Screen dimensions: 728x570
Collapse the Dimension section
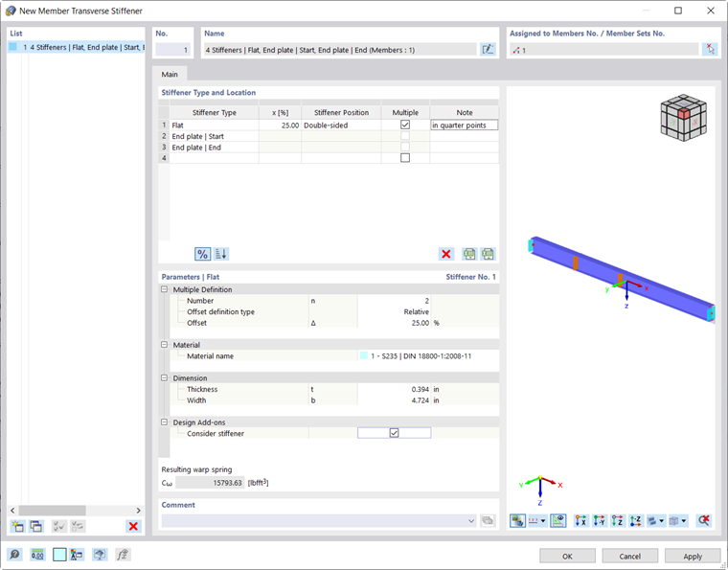164,377
